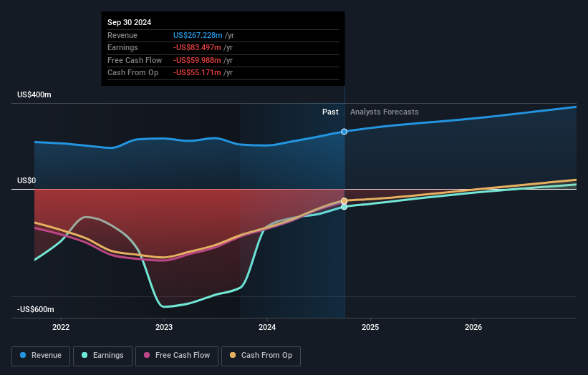Click the teal Earnings legend dot
The image size is (588, 375).
point(85,355)
